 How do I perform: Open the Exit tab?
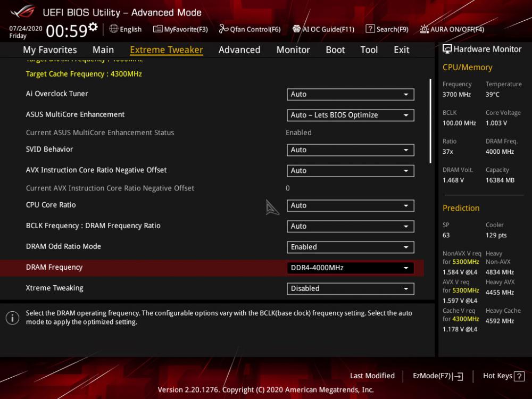pyautogui.click(x=401, y=50)
